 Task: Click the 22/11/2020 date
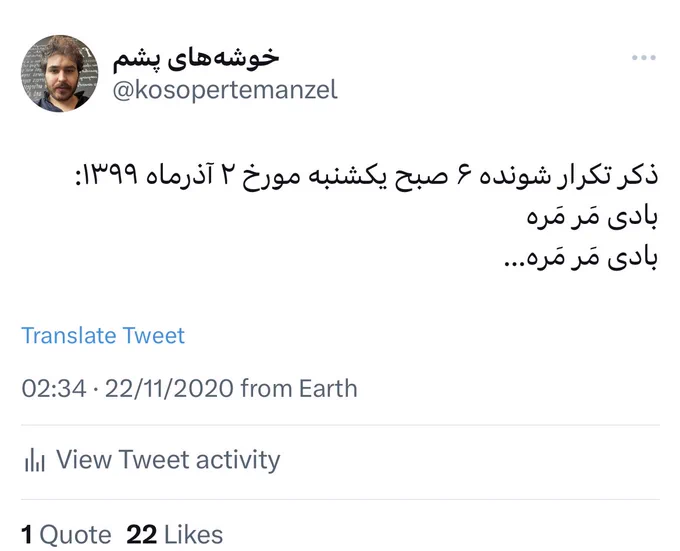(x=170, y=388)
